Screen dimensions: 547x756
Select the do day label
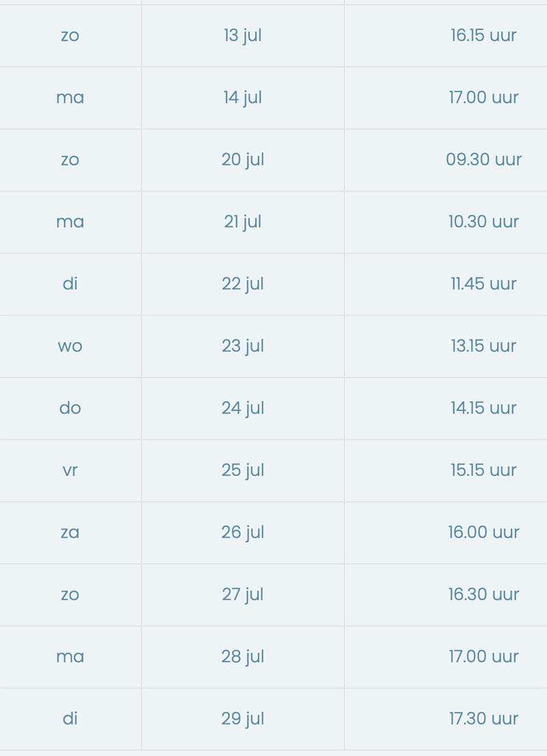[x=70, y=408]
